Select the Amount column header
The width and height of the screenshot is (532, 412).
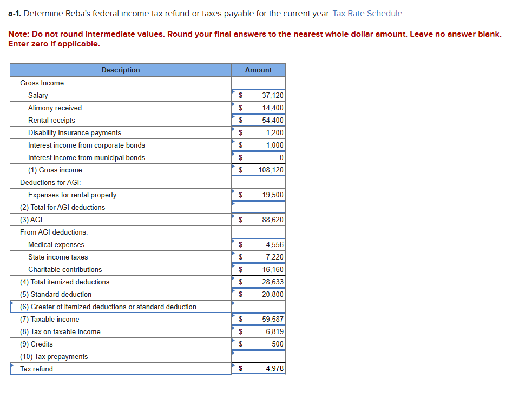click(258, 70)
